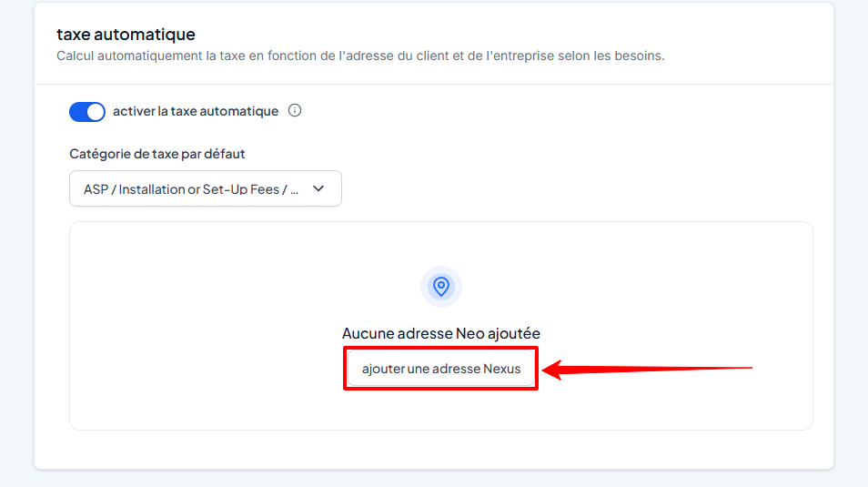Click the location pin icon
The height and width of the screenshot is (487, 868).
click(441, 287)
